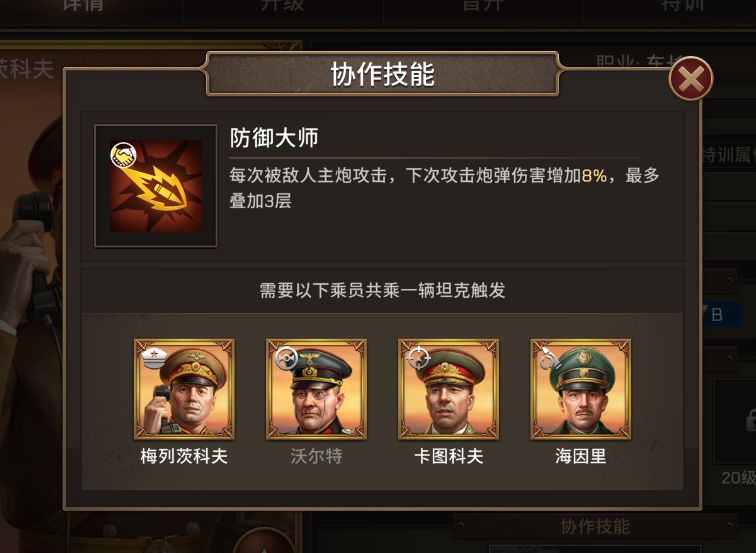This screenshot has height=553, width=756.
Task: Select the 梅列茨科夫 crew portrait
Action: click(184, 389)
